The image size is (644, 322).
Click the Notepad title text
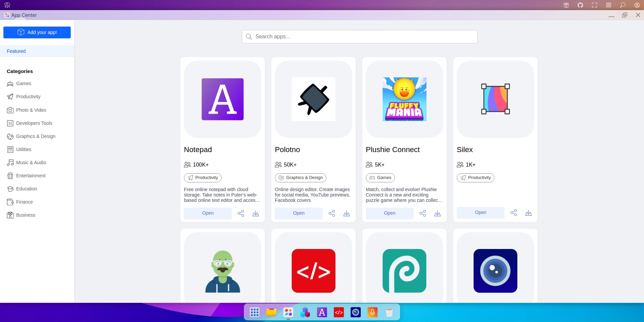(198, 150)
